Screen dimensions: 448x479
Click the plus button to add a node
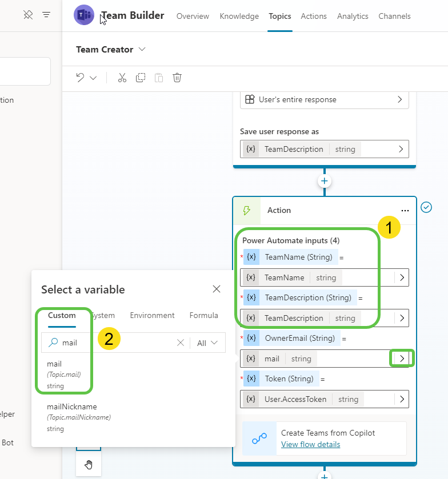click(x=324, y=180)
